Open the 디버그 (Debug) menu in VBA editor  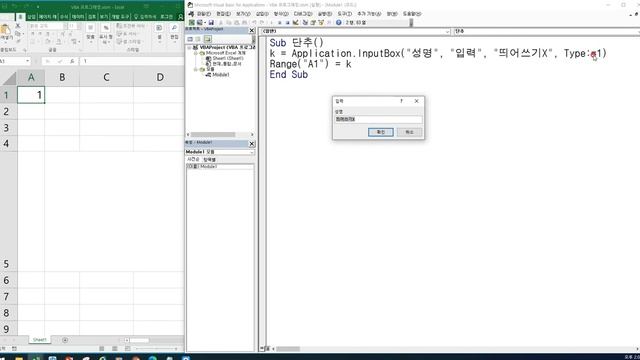click(302, 14)
